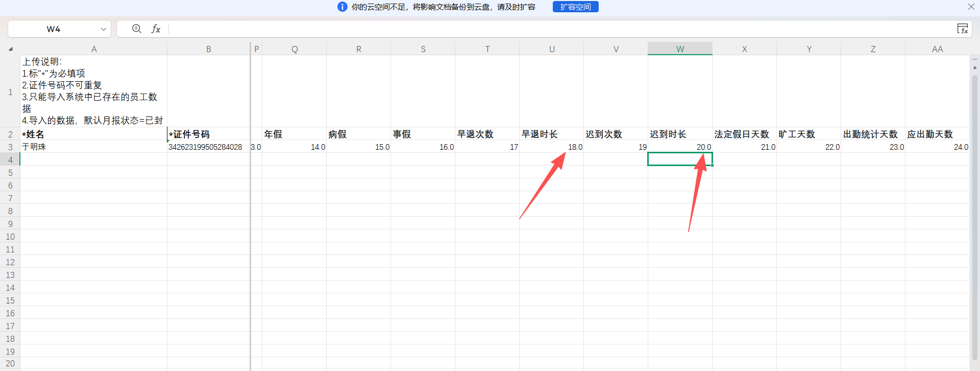Viewport: 980px width, 371px height.
Task: Click the select-all corner triangle
Action: point(10,49)
